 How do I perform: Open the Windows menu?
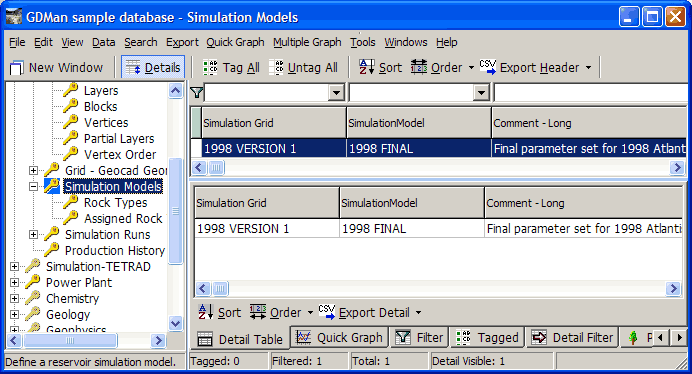pyautogui.click(x=406, y=42)
